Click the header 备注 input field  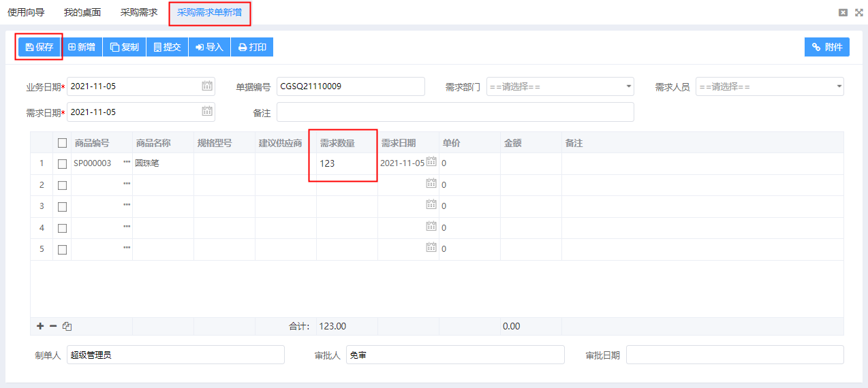click(455, 112)
